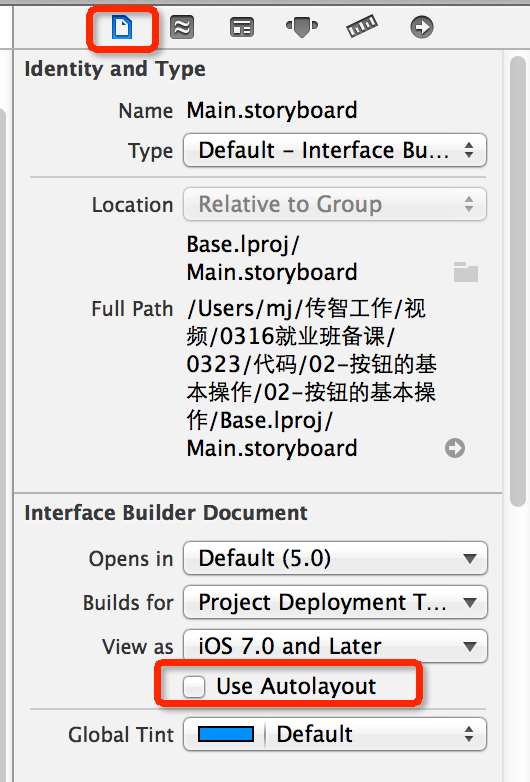The width and height of the screenshot is (530, 782).
Task: Click the blue Global Tint color well
Action: (226, 734)
